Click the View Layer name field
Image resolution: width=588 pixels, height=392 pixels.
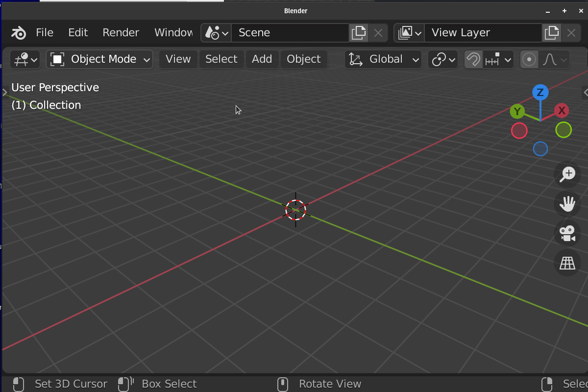click(483, 33)
